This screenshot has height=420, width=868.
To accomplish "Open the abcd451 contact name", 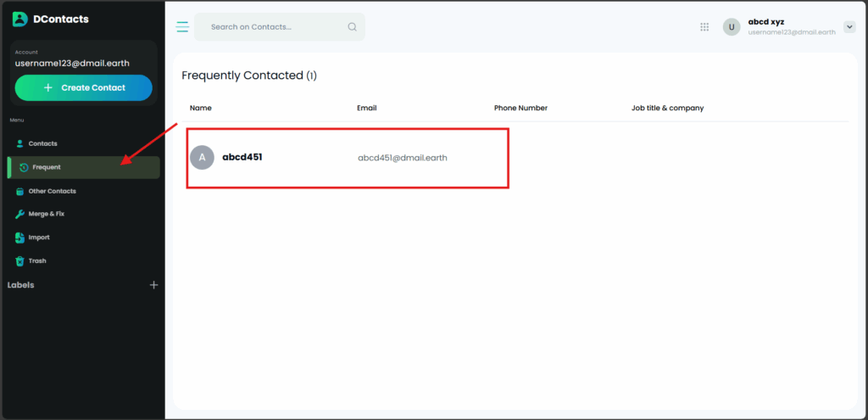I will (242, 157).
